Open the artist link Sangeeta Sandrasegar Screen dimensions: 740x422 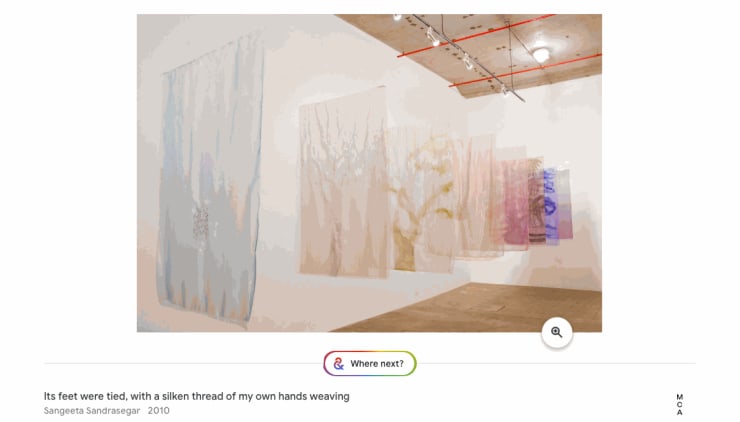tap(92, 411)
